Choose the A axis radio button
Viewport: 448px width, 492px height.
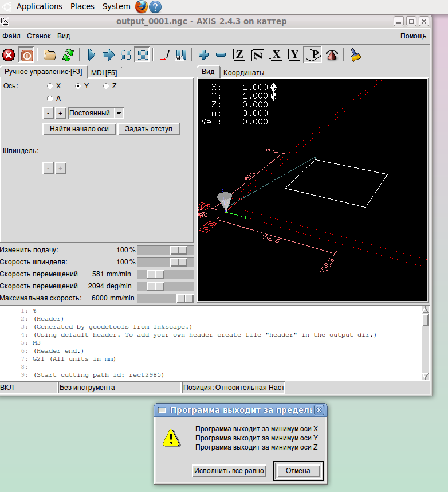50,99
